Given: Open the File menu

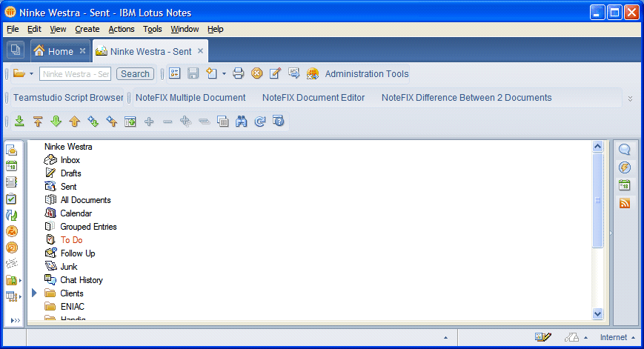Looking at the screenshot, I should tap(13, 29).
